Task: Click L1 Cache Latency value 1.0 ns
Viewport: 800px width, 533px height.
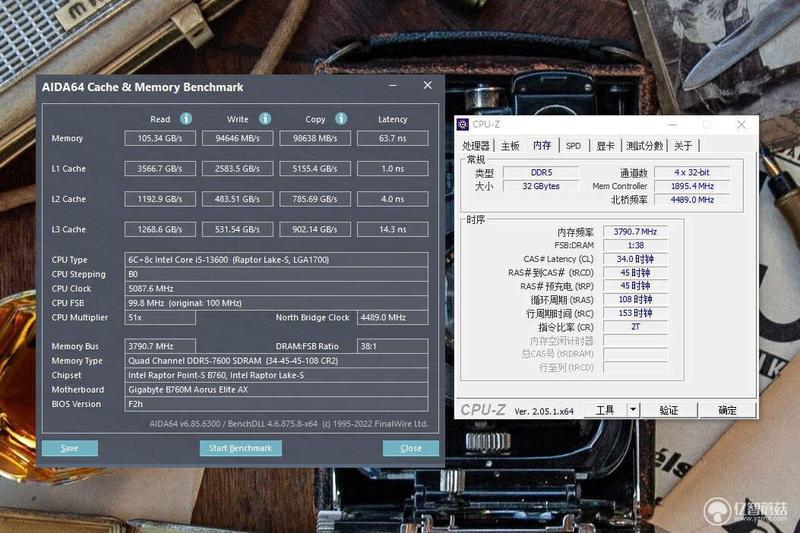Action: [392, 169]
